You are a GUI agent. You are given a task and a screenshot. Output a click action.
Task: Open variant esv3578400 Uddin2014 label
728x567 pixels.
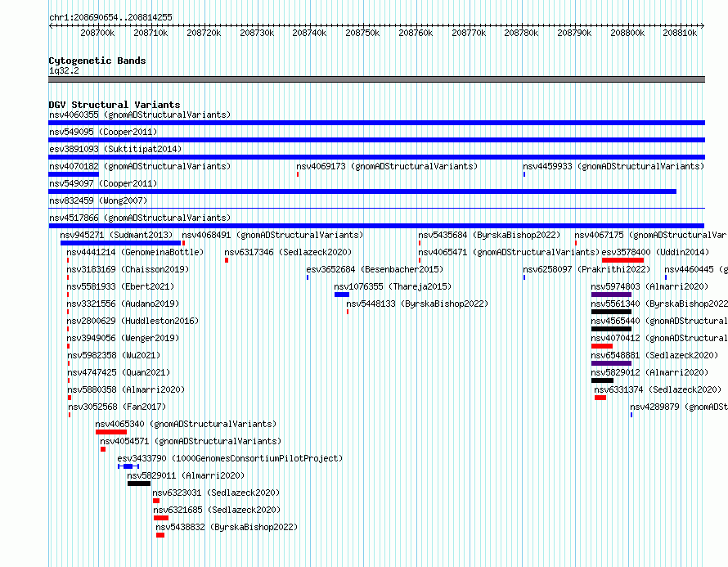[x=655, y=252]
